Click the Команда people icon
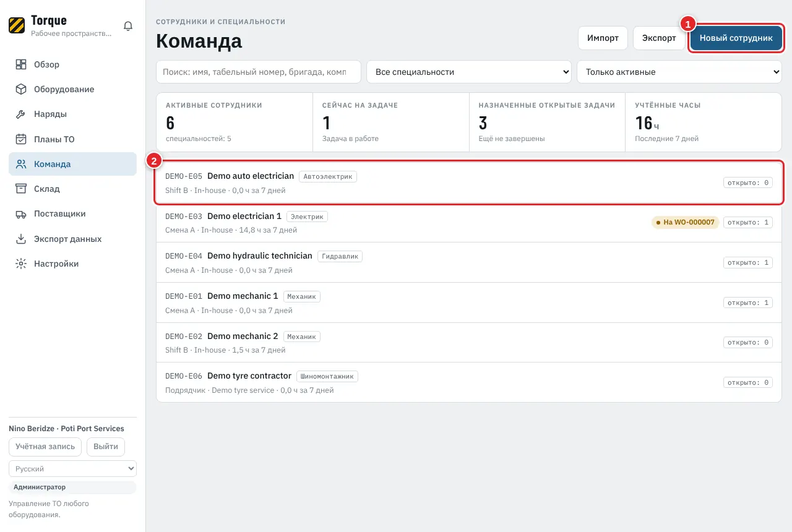 pyautogui.click(x=21, y=164)
